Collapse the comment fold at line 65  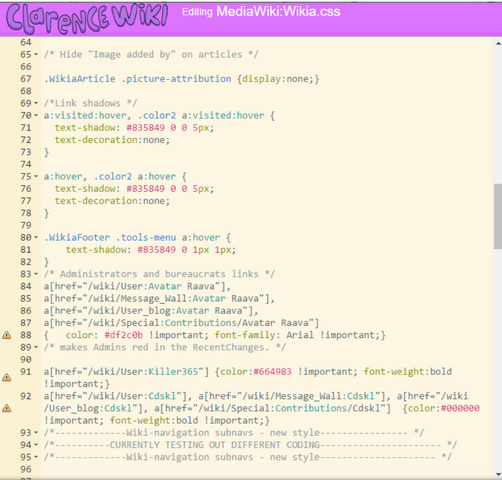(x=36, y=54)
